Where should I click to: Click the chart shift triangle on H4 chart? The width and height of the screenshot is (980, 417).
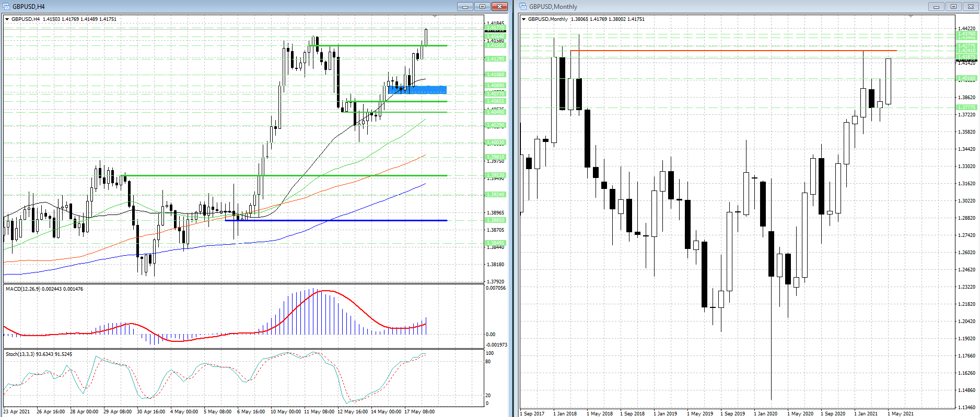tap(435, 17)
